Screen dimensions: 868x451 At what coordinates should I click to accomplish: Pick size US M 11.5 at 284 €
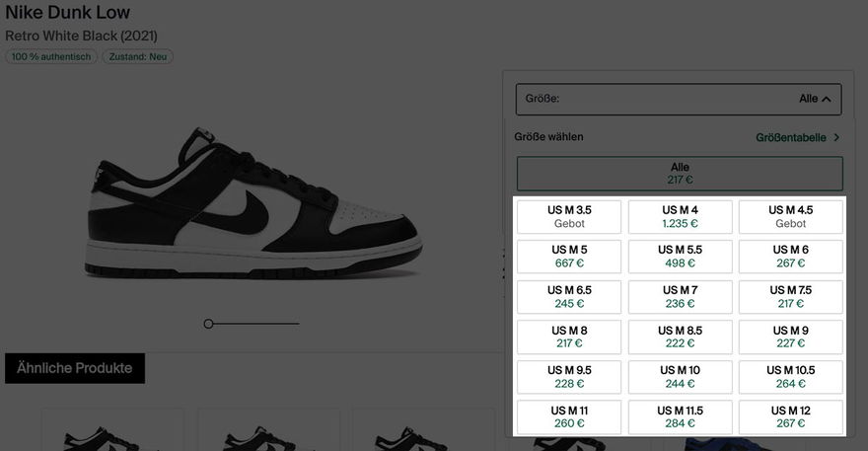(x=680, y=417)
